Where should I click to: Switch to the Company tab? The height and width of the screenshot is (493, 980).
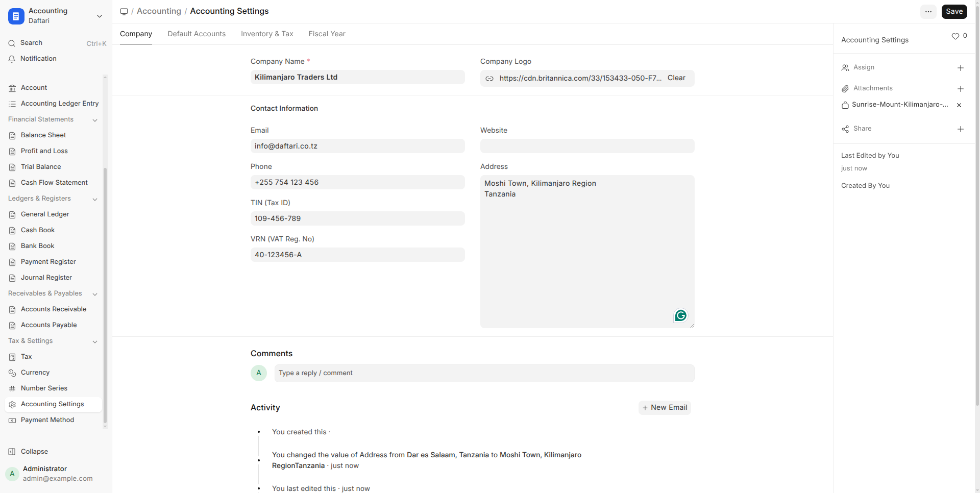coord(136,34)
